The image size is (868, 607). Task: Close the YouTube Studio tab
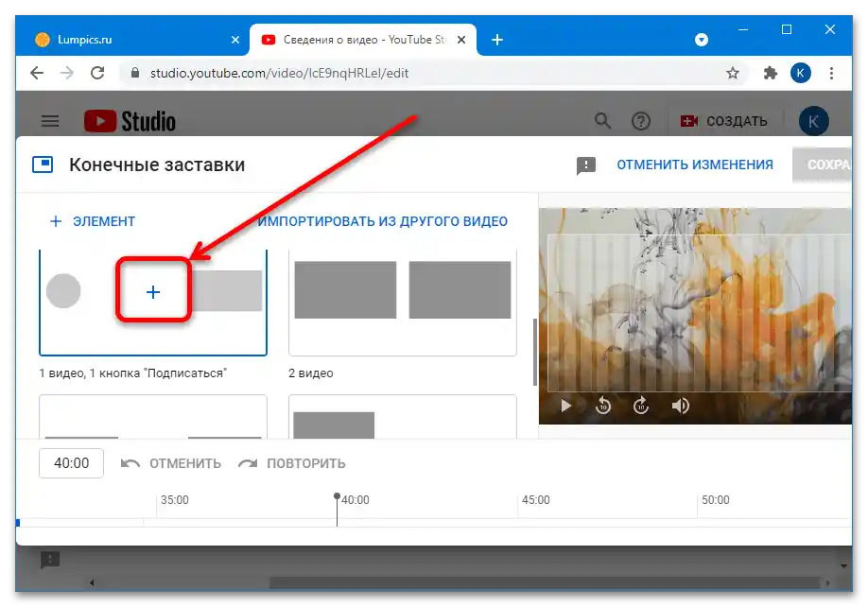tap(461, 40)
